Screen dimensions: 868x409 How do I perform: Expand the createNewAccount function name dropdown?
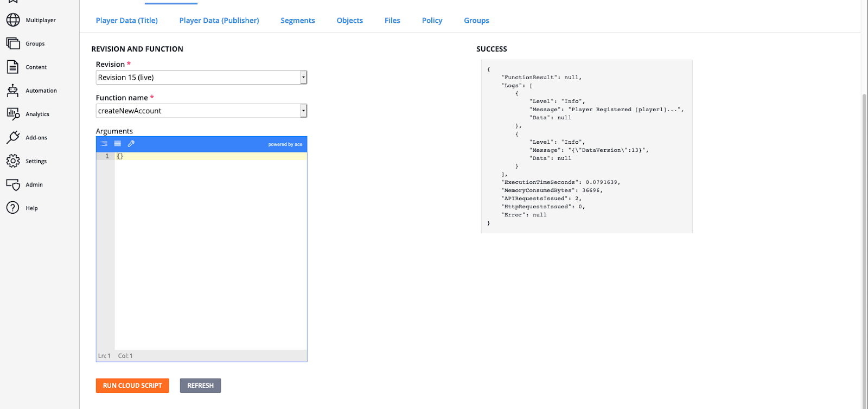[201, 111]
